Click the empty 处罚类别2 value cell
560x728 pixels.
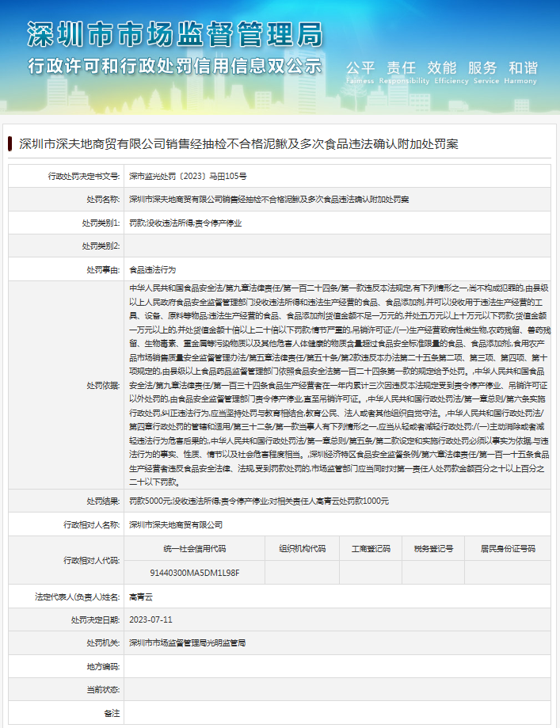coord(341,246)
